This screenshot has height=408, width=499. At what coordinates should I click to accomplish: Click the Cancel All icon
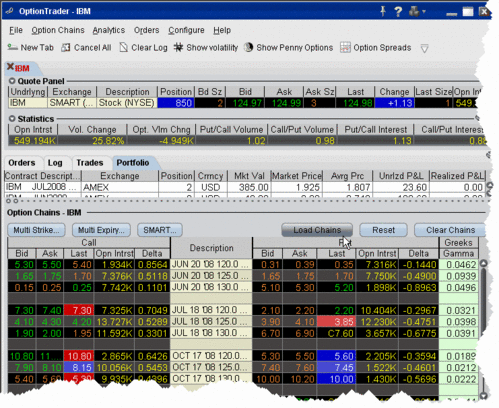coord(66,48)
